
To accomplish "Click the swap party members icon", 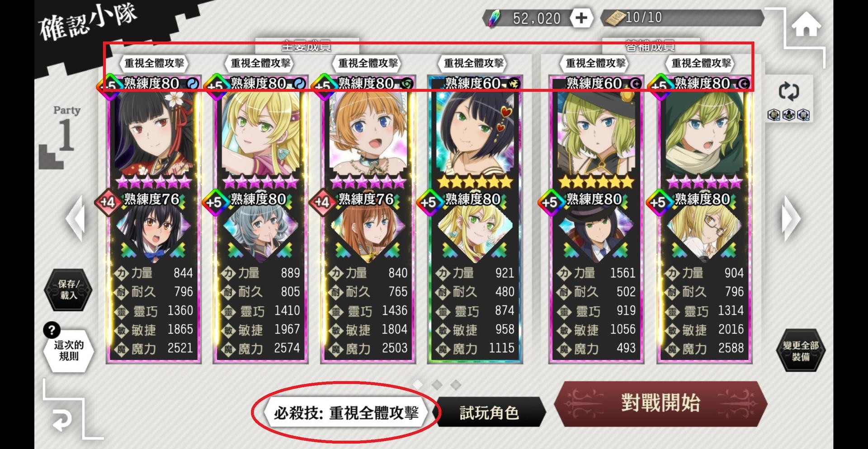I will (x=789, y=91).
